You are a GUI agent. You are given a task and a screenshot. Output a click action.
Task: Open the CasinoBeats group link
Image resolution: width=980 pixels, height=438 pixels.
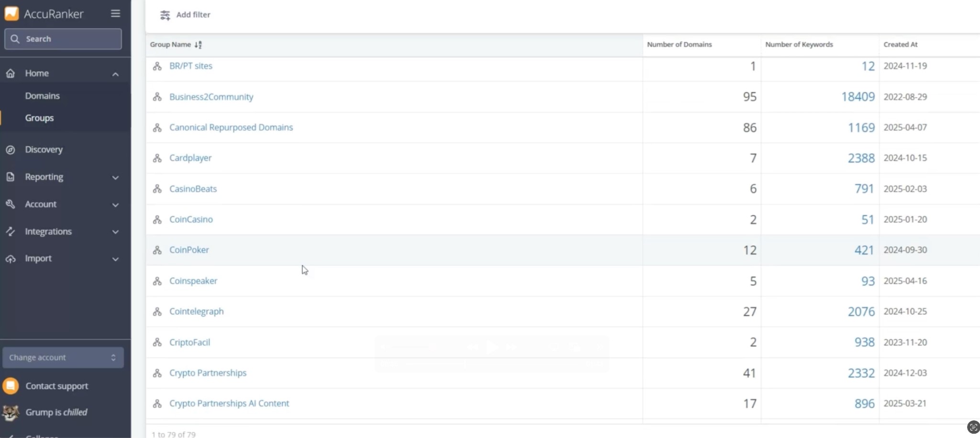coord(193,189)
